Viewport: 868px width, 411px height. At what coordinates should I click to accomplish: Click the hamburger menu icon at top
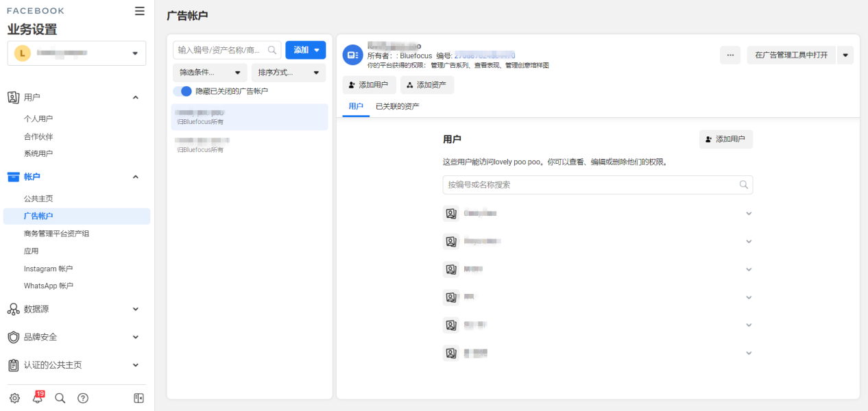point(139,11)
